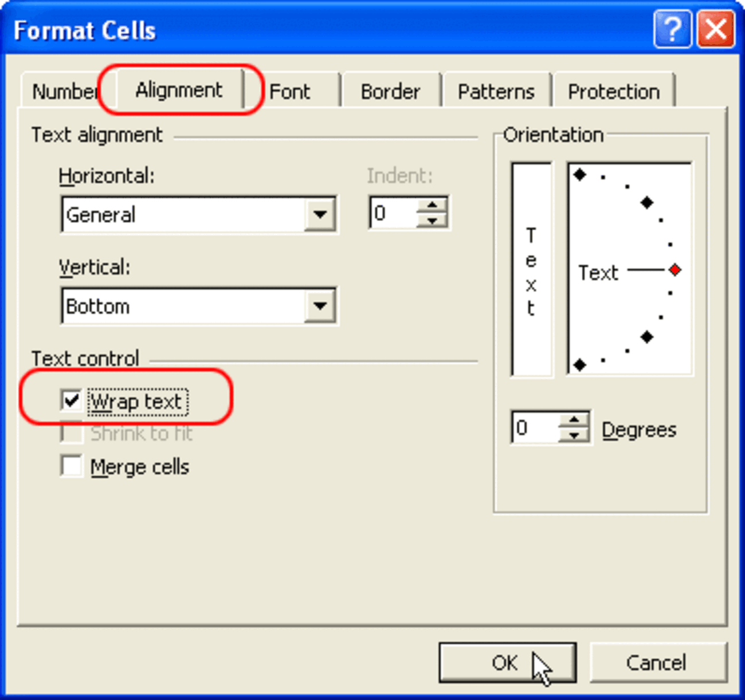
Task: Click the bottom diamond on orientation dial
Action: point(580,364)
